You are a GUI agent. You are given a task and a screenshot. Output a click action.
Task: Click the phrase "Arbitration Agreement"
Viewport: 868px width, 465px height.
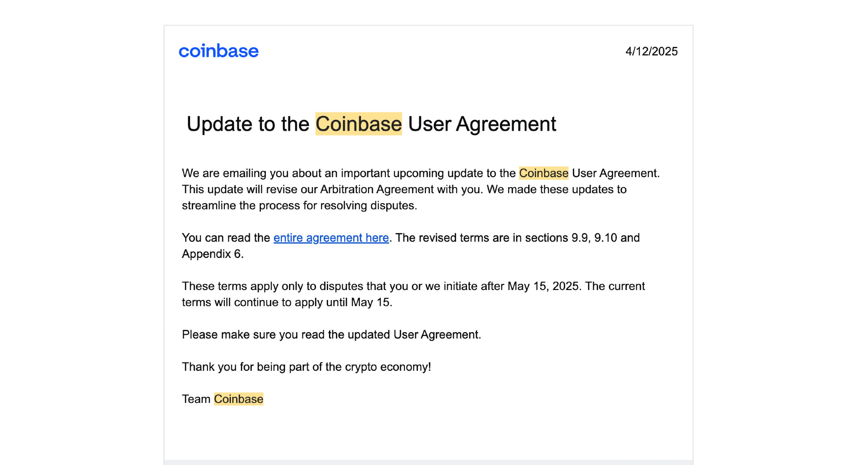pyautogui.click(x=377, y=189)
